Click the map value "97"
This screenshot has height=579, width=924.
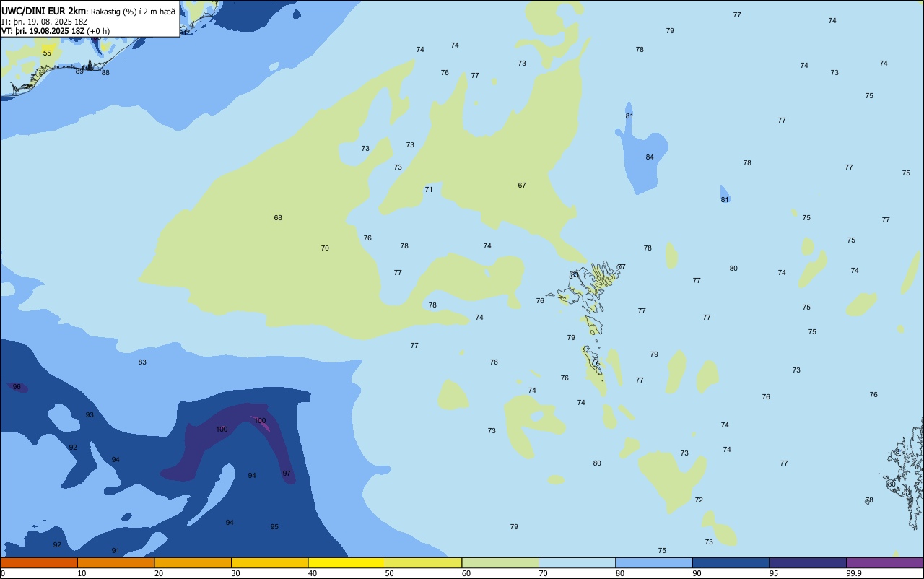pos(287,474)
